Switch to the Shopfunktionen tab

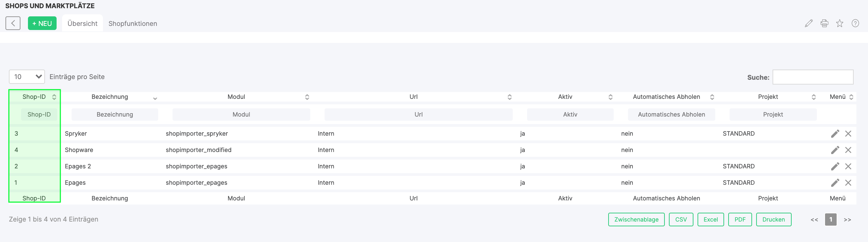coord(133,24)
